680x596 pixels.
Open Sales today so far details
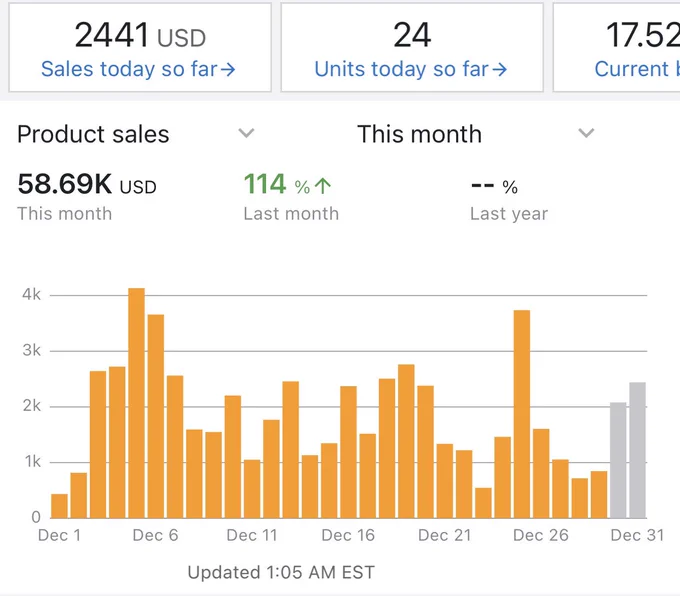138,69
